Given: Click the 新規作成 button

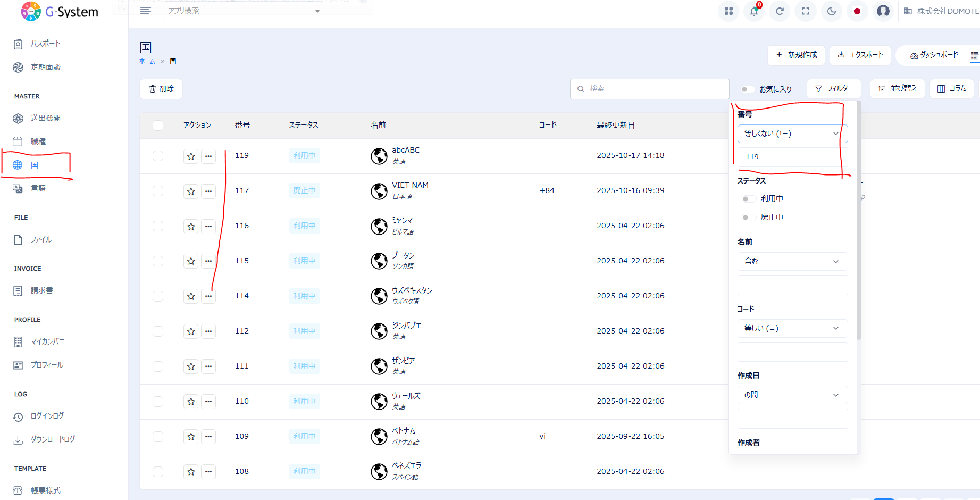Looking at the screenshot, I should (x=796, y=55).
